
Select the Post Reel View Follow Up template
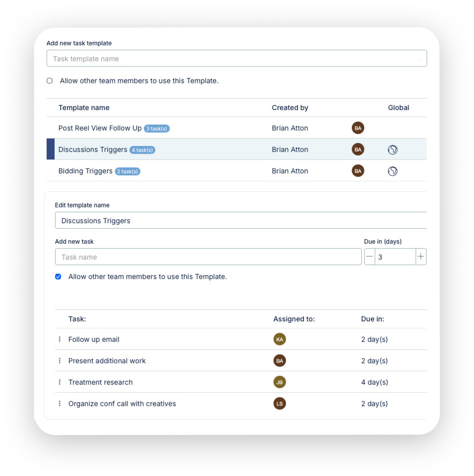coord(237,128)
